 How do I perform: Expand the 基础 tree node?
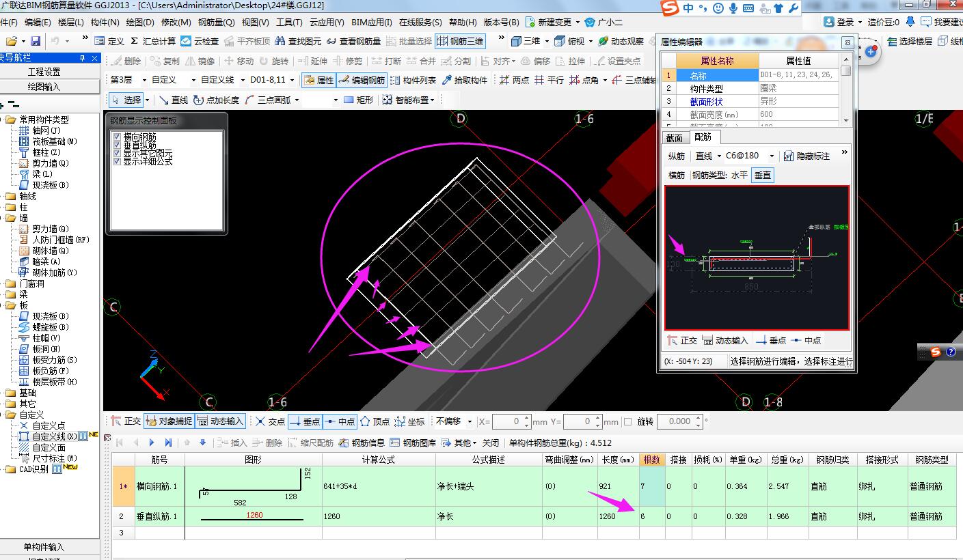(x=2, y=393)
